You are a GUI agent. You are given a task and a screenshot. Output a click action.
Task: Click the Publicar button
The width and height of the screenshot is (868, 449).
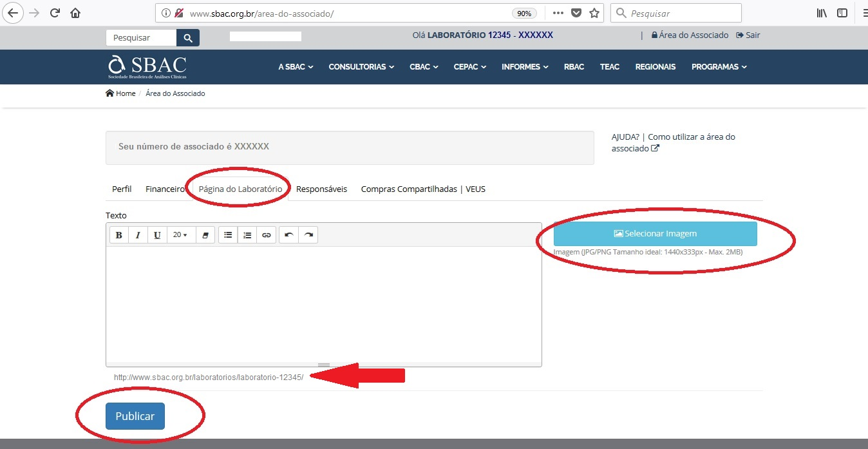[x=135, y=416]
